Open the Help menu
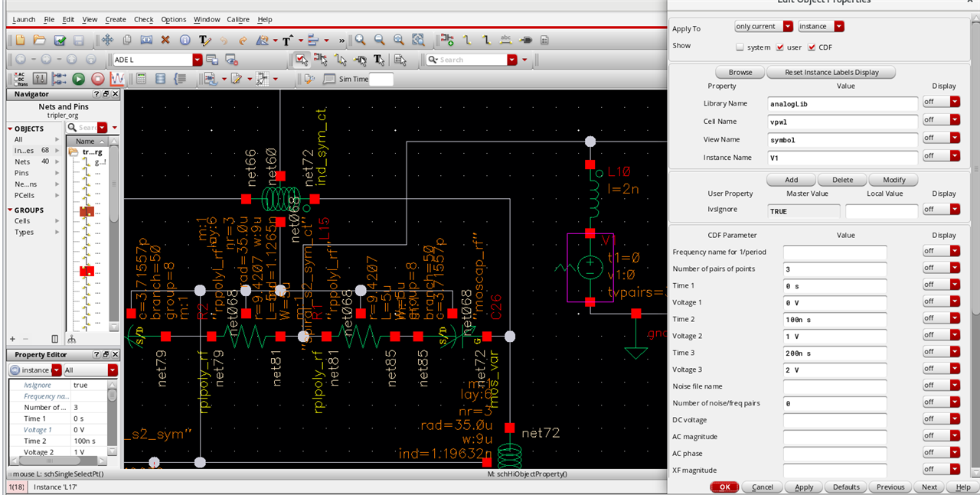The width and height of the screenshot is (980, 495). pyautogui.click(x=265, y=19)
